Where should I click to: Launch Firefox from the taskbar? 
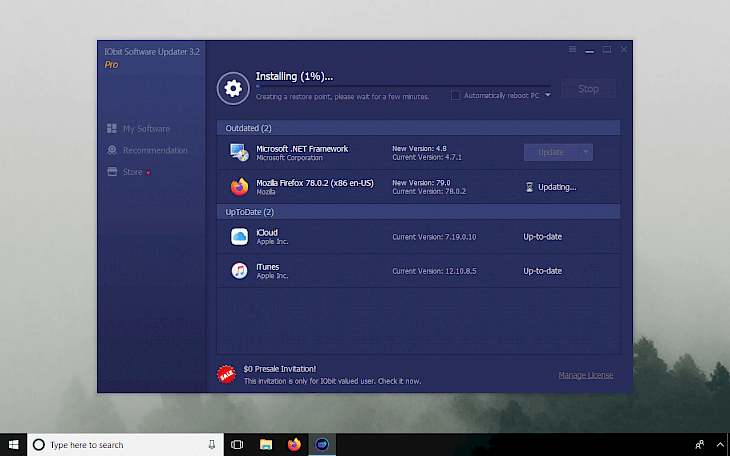tap(294, 445)
